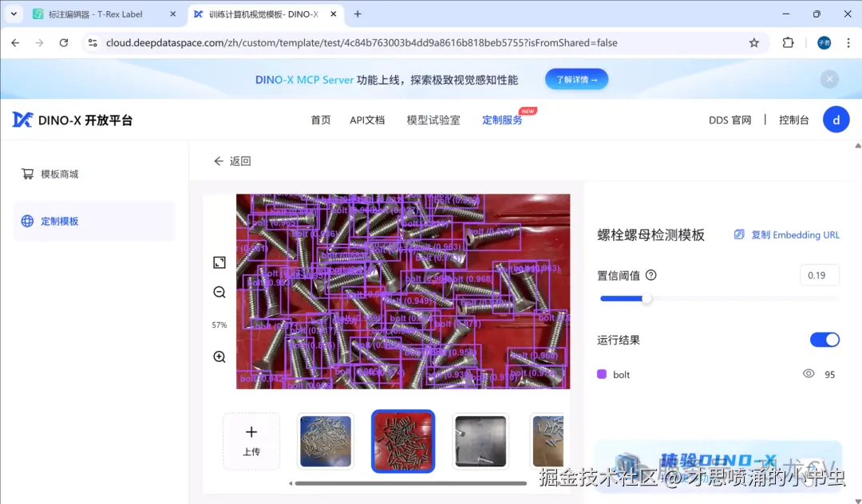Select the zoom out magnifier icon

[219, 292]
